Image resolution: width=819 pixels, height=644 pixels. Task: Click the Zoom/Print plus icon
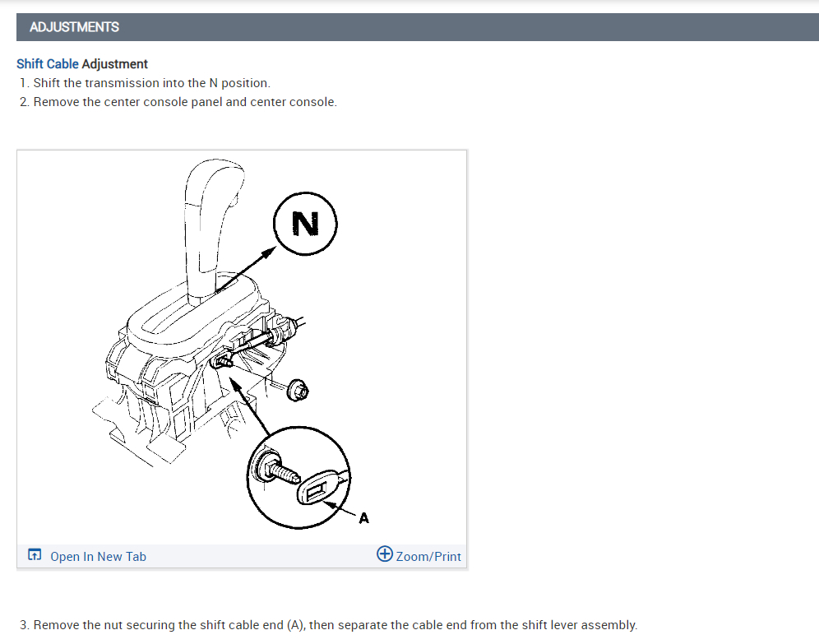(x=385, y=554)
